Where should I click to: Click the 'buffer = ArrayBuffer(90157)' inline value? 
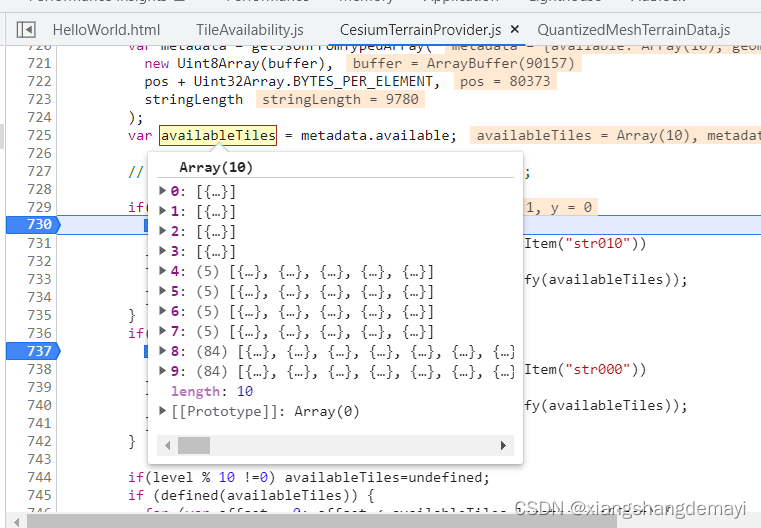[463, 64]
